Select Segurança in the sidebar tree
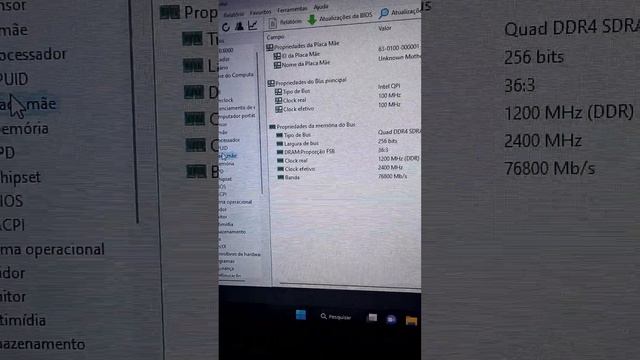The image size is (640, 360). click(227, 269)
